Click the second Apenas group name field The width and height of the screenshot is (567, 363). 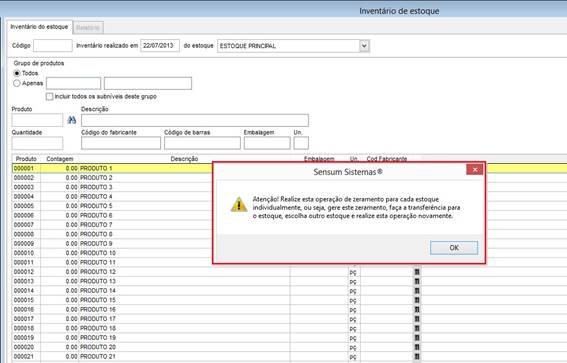click(148, 83)
